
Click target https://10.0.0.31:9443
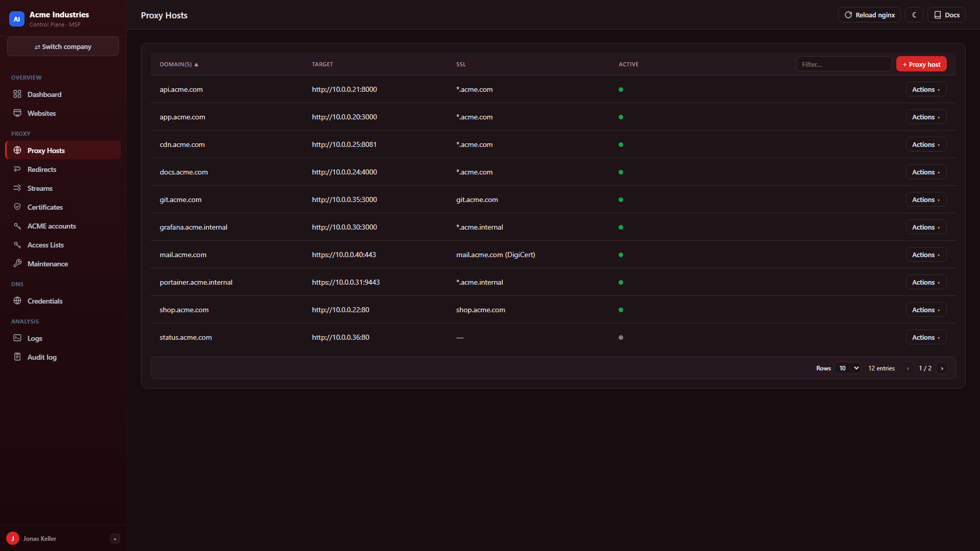click(346, 282)
